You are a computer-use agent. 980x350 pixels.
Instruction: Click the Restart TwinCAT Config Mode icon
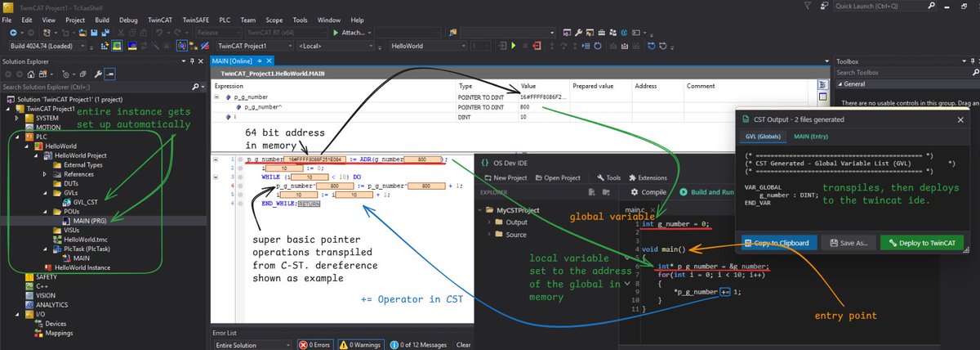(x=132, y=46)
